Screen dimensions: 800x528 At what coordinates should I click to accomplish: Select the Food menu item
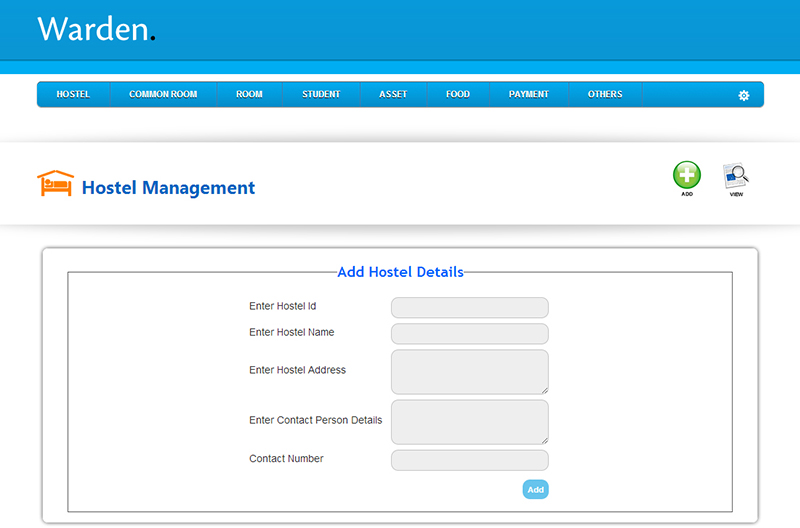[458, 94]
